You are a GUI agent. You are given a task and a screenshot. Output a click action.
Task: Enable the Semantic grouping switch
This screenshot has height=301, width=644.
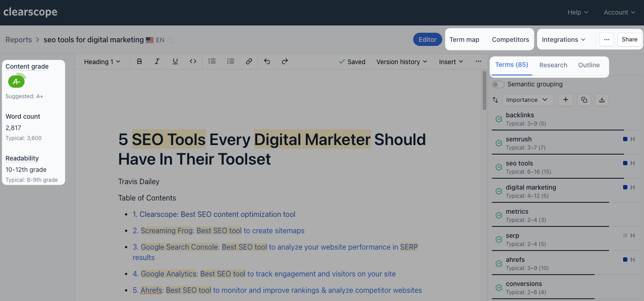[498, 84]
